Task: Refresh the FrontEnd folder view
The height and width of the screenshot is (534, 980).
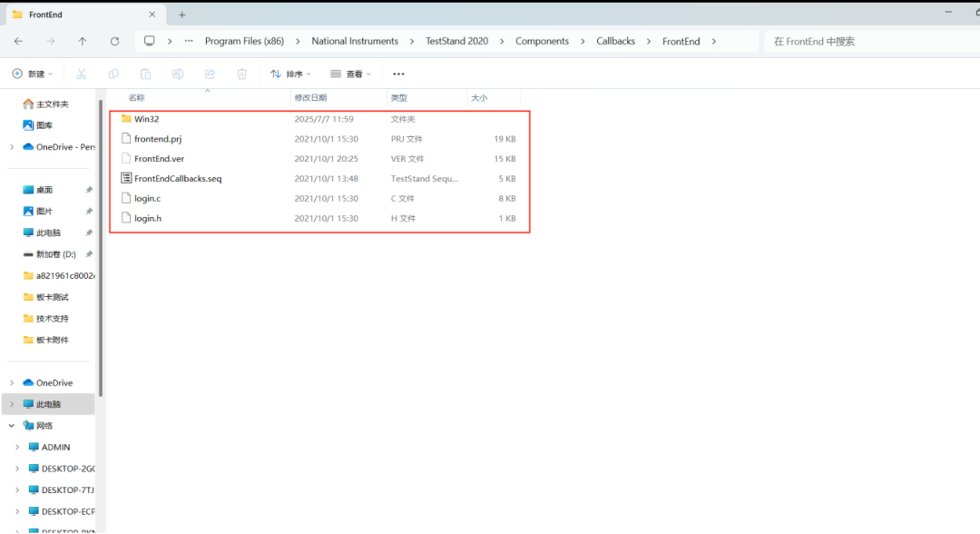Action: click(x=114, y=41)
